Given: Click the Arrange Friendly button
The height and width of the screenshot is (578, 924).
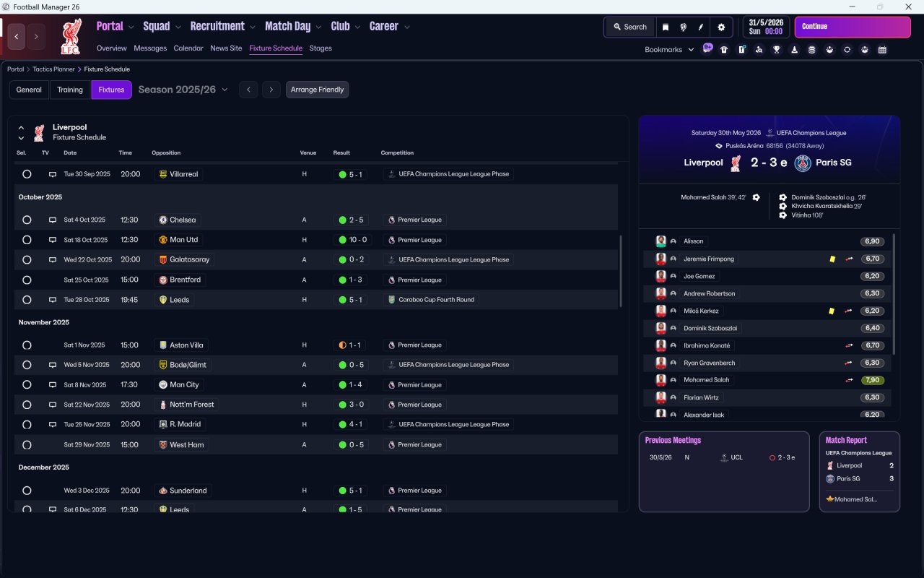Looking at the screenshot, I should [x=317, y=90].
